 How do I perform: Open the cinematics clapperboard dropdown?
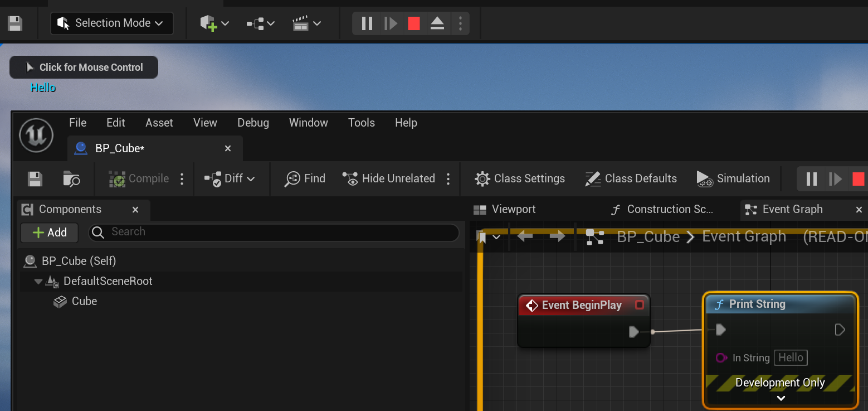(307, 23)
